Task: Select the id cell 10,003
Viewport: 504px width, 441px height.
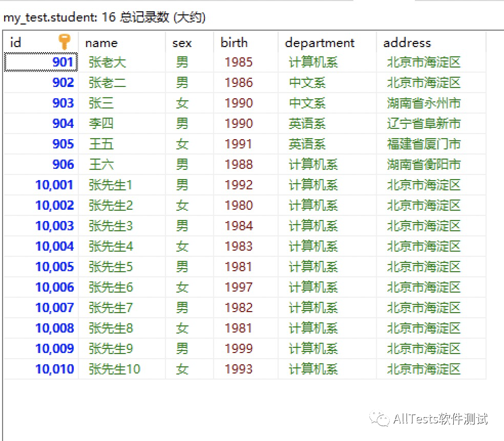Action: point(41,226)
